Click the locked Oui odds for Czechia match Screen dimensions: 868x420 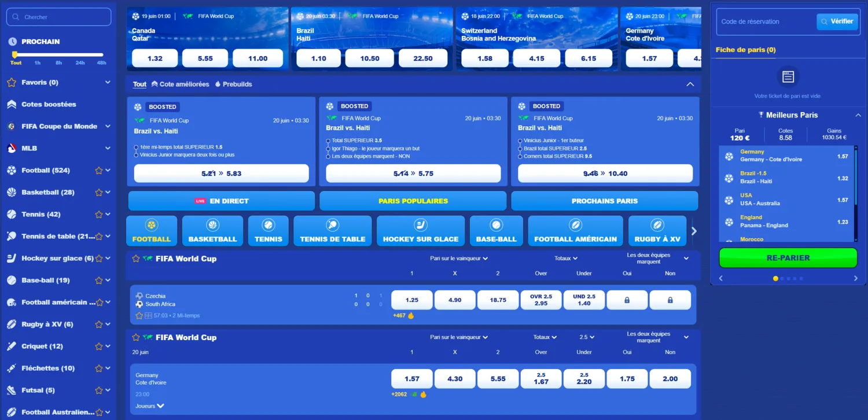coord(627,300)
